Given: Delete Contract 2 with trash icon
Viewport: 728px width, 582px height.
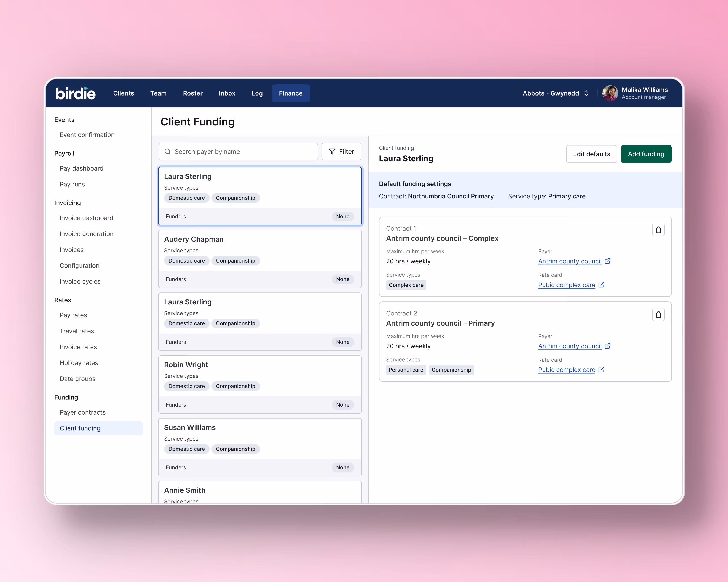Looking at the screenshot, I should point(658,314).
